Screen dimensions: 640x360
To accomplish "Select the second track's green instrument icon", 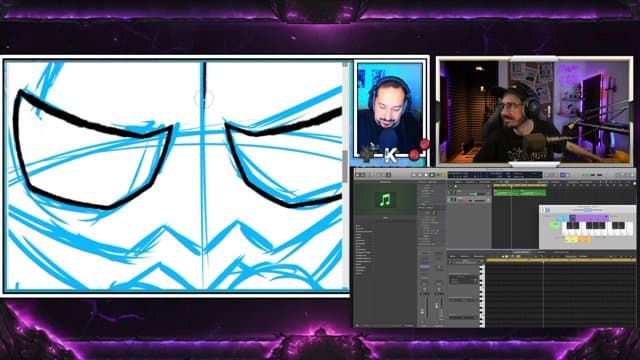I will pyautogui.click(x=453, y=200).
